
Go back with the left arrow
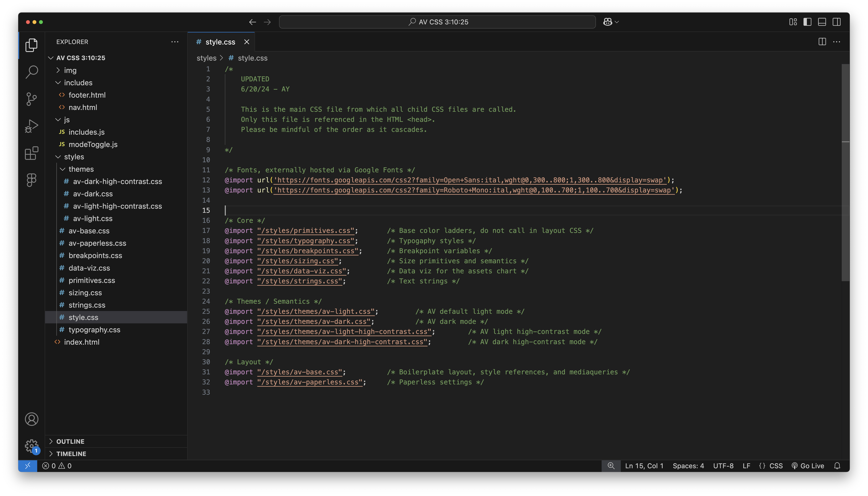252,22
